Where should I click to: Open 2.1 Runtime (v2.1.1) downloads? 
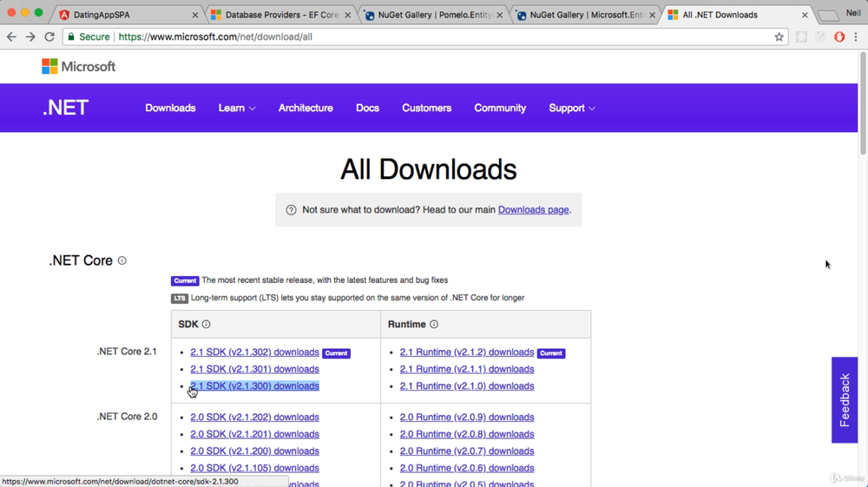click(x=467, y=369)
